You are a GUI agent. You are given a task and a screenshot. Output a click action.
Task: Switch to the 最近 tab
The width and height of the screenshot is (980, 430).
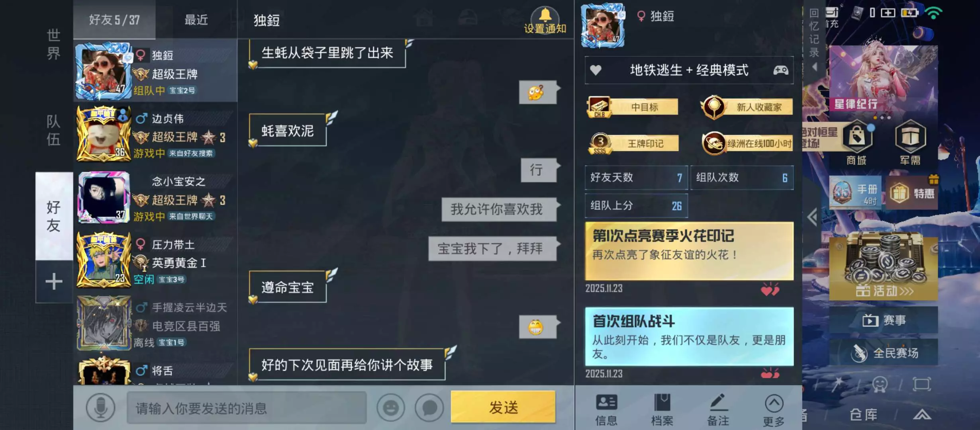pos(196,20)
